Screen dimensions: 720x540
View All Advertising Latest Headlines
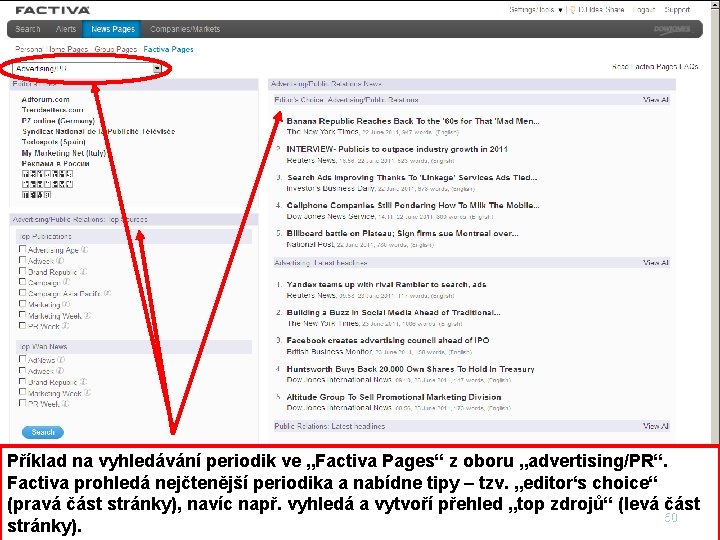click(656, 263)
